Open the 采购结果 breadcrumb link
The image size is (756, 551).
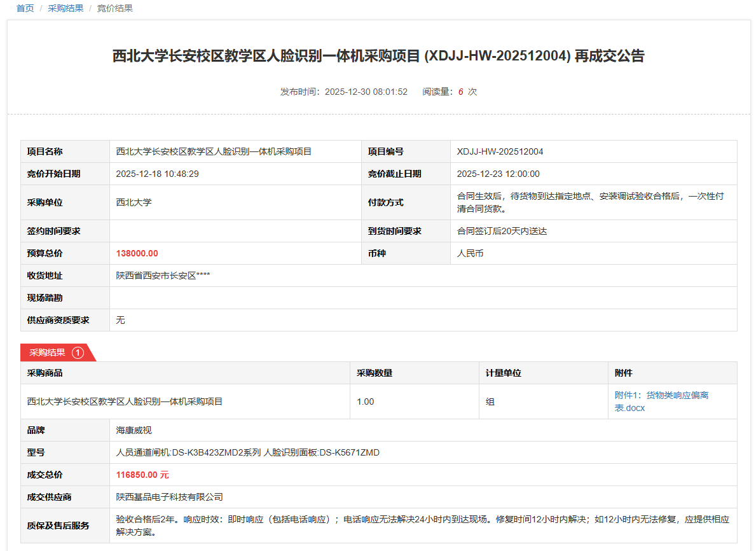tap(65, 8)
